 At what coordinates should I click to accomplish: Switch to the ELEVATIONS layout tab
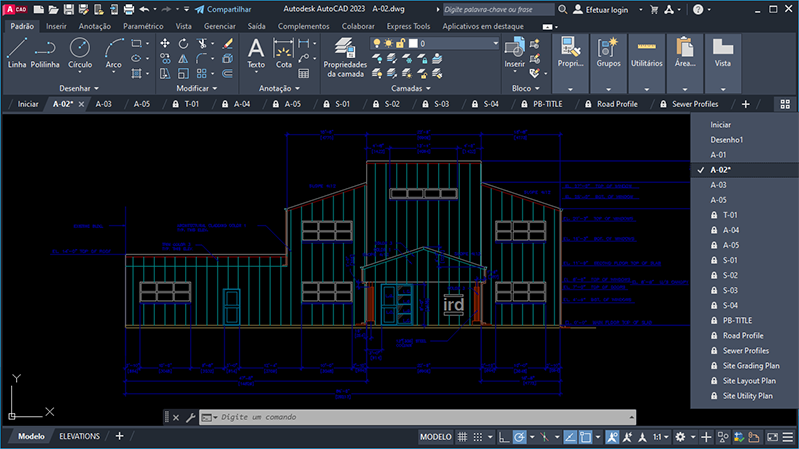click(79, 436)
